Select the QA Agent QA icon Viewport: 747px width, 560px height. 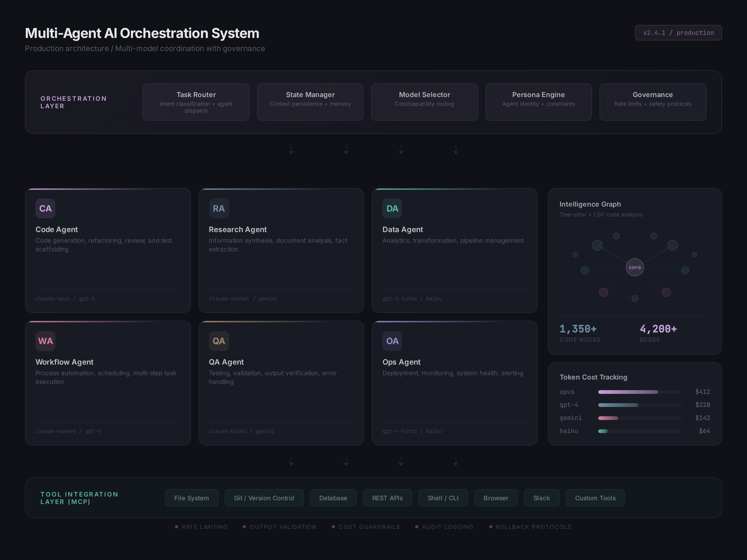click(219, 341)
